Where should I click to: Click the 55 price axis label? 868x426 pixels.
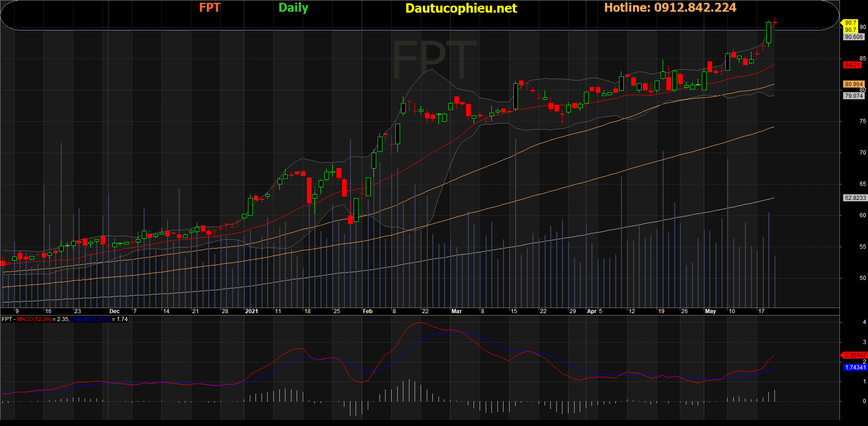click(863, 247)
